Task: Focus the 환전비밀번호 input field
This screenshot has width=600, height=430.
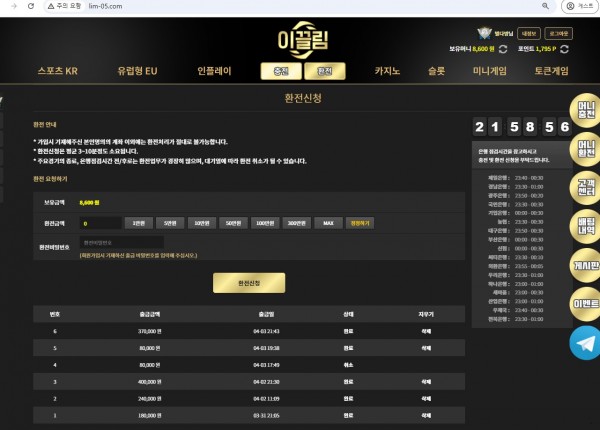Action: coord(122,243)
